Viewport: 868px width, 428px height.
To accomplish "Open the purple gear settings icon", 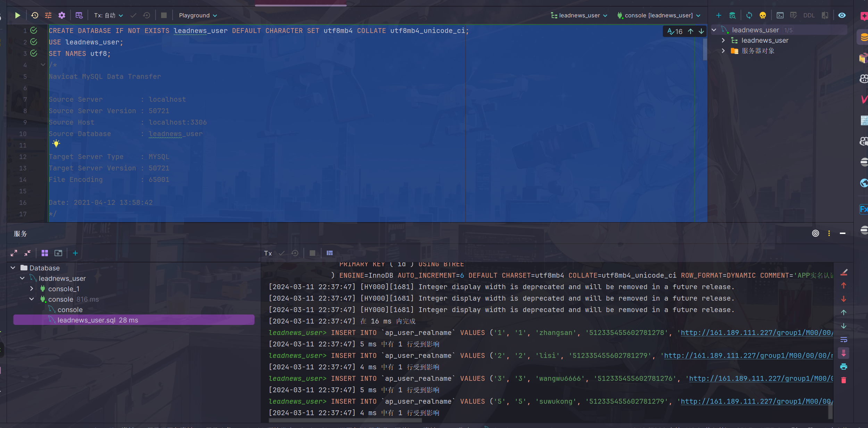I will point(62,15).
